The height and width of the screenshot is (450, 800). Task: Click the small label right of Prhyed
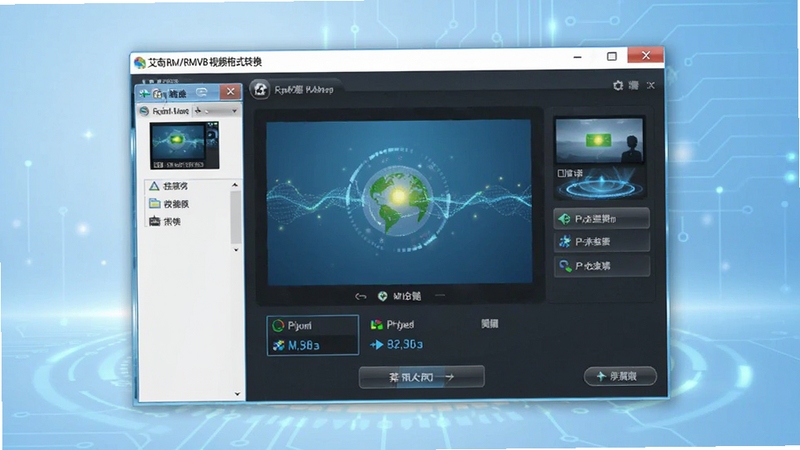pos(490,323)
